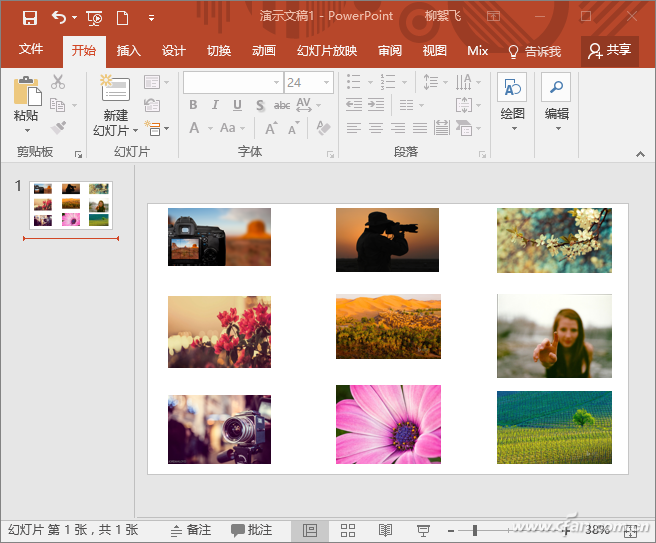
Task: Start slideshow from status bar icon
Action: tap(423, 530)
